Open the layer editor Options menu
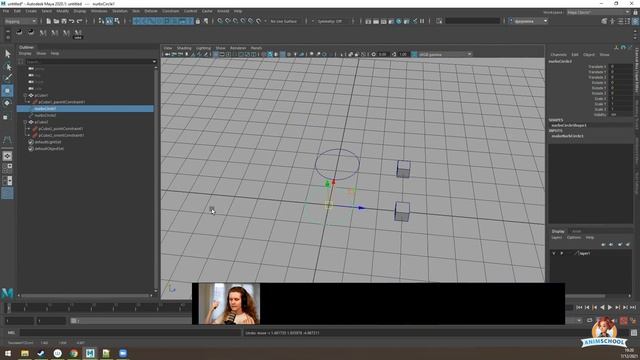 [x=573, y=238]
